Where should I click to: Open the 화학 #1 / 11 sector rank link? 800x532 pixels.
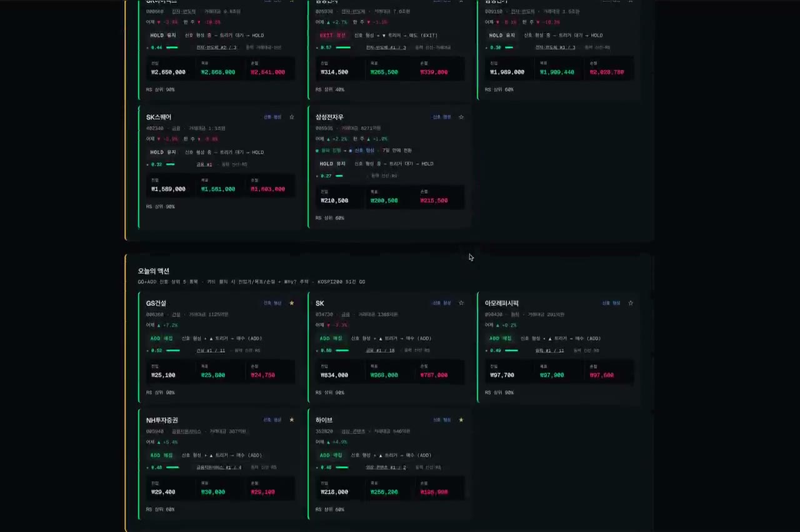click(x=549, y=350)
